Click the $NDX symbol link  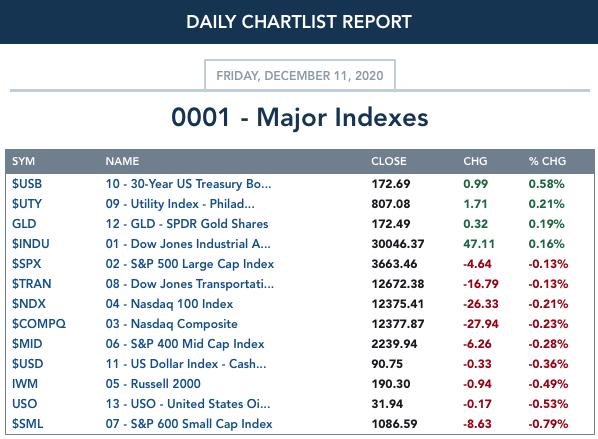[x=29, y=304]
